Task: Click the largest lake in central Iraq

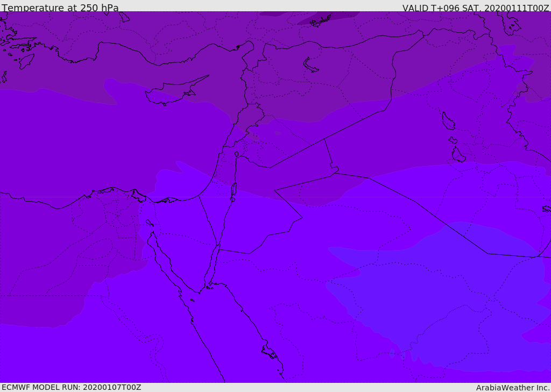Action: [448, 122]
